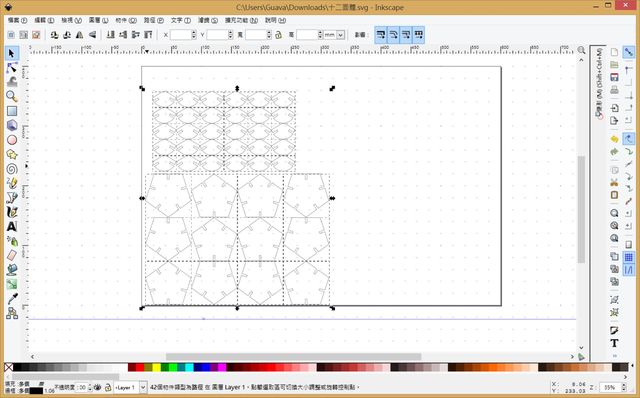640x398 pixels.
Task: Pick the red palette swatch
Action: click(x=140, y=367)
